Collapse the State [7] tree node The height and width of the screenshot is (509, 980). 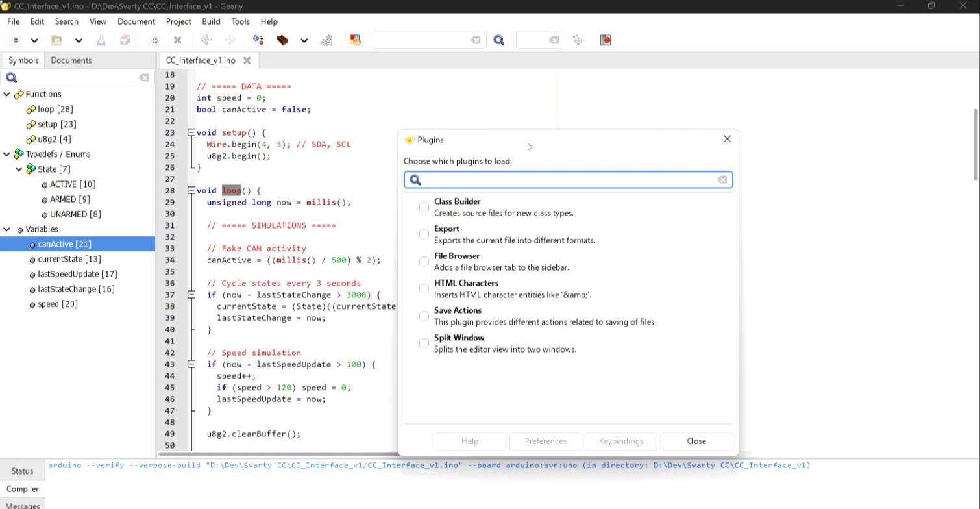pos(19,169)
